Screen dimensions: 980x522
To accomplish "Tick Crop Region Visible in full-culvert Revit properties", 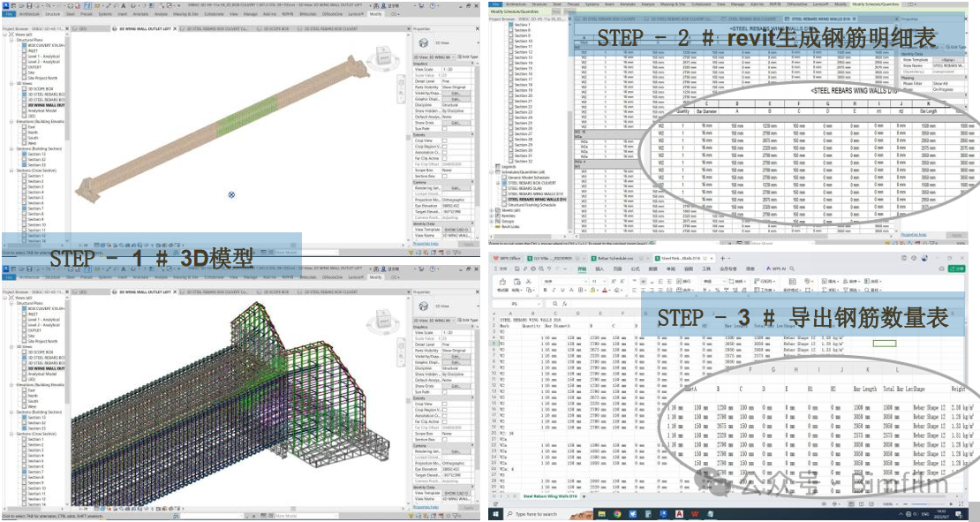I will 444,147.
